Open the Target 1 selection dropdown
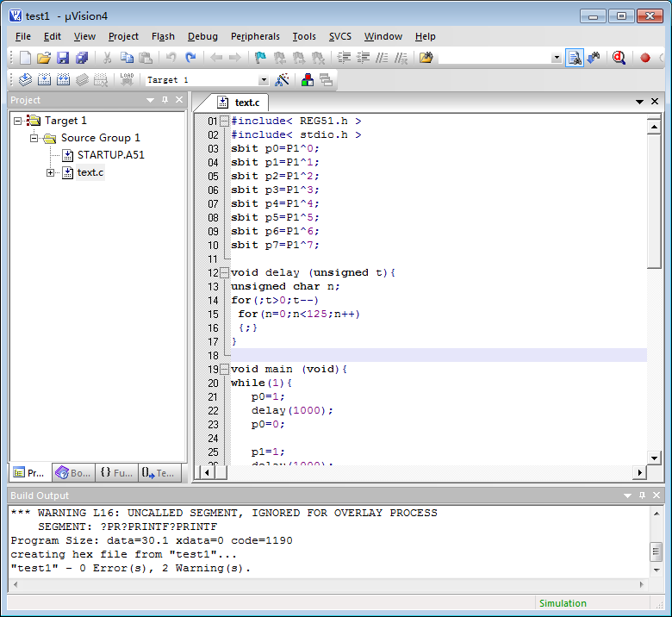672x617 pixels. [x=264, y=80]
